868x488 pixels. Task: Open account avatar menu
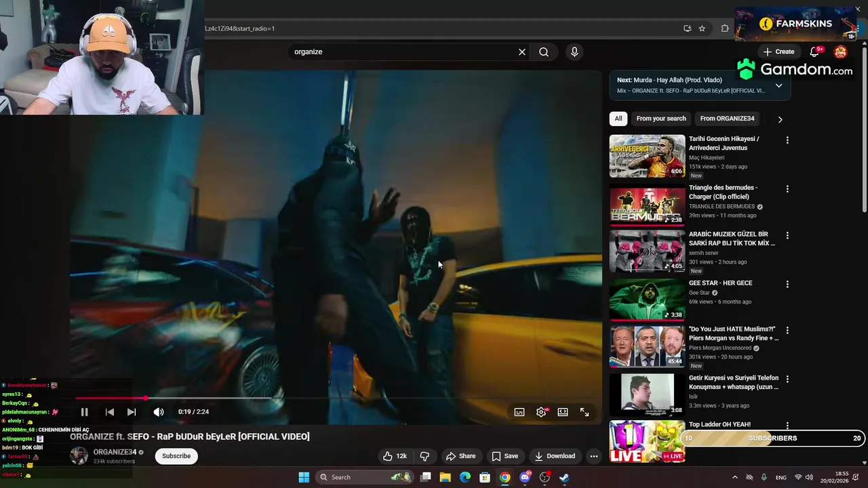click(840, 52)
